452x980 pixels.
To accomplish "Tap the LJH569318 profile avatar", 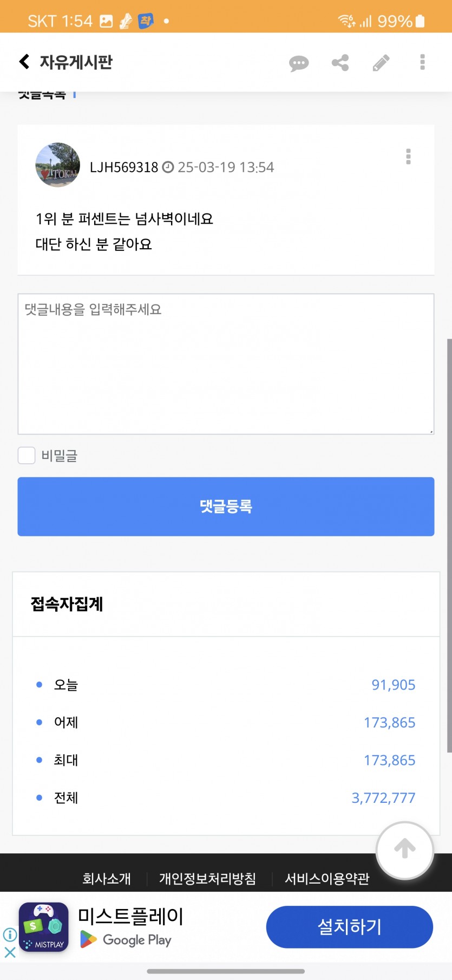I will (57, 165).
